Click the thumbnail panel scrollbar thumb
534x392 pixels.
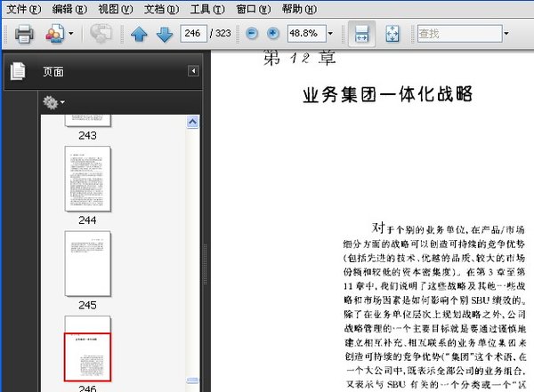click(193, 380)
